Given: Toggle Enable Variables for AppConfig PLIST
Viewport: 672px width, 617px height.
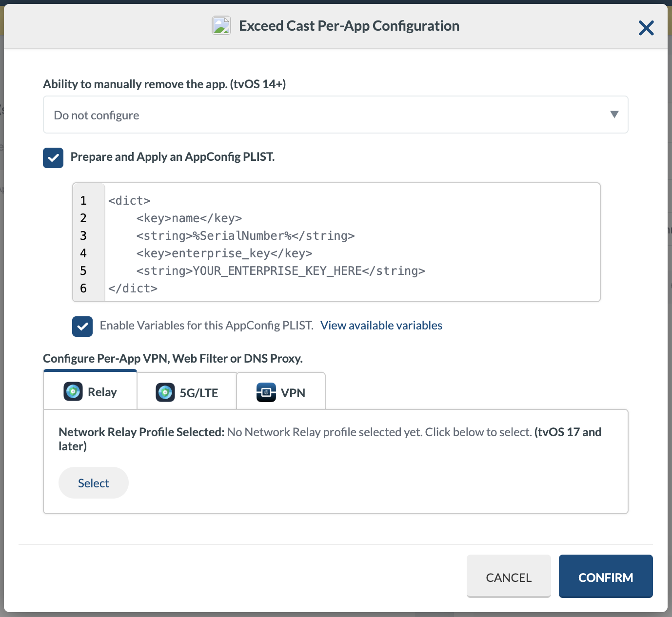Looking at the screenshot, I should [82, 327].
